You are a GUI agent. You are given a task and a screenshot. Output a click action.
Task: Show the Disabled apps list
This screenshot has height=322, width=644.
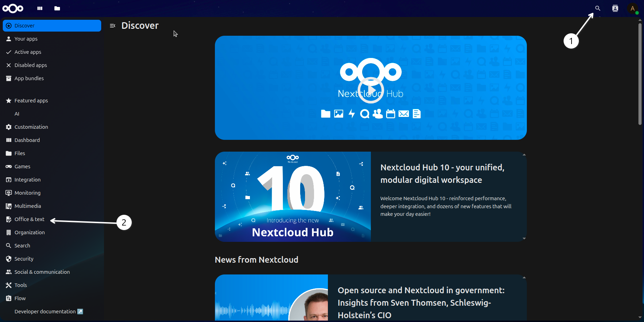pos(52,65)
